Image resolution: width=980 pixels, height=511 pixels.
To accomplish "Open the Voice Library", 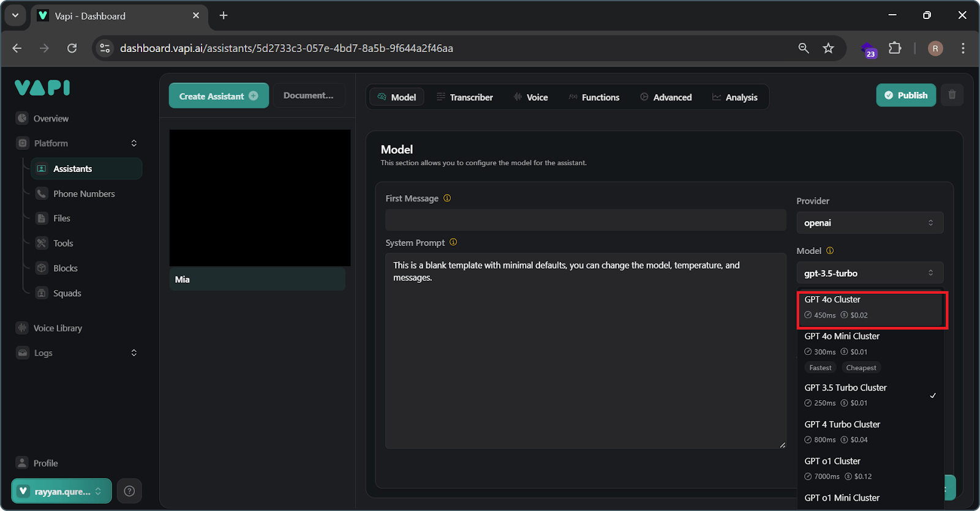I will (58, 329).
